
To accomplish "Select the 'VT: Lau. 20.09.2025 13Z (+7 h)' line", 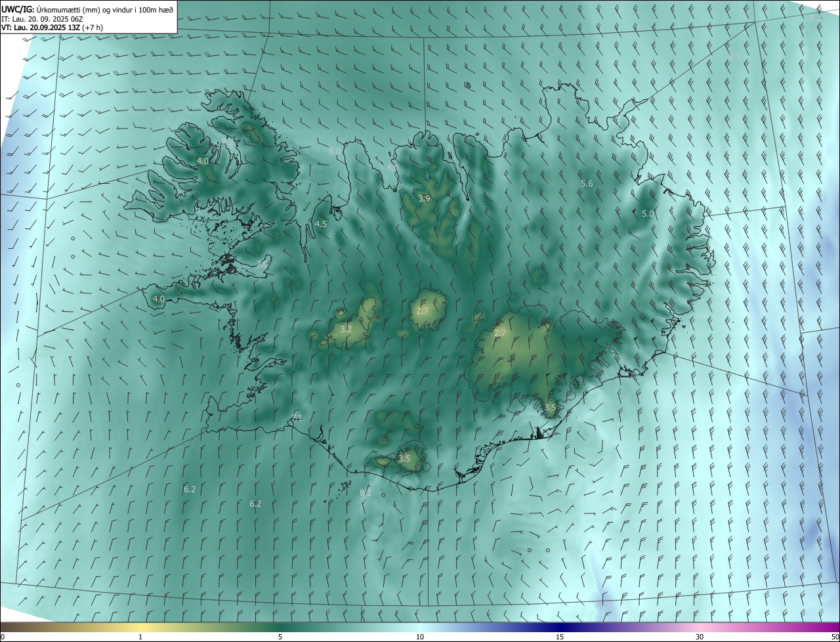I will pyautogui.click(x=52, y=28).
